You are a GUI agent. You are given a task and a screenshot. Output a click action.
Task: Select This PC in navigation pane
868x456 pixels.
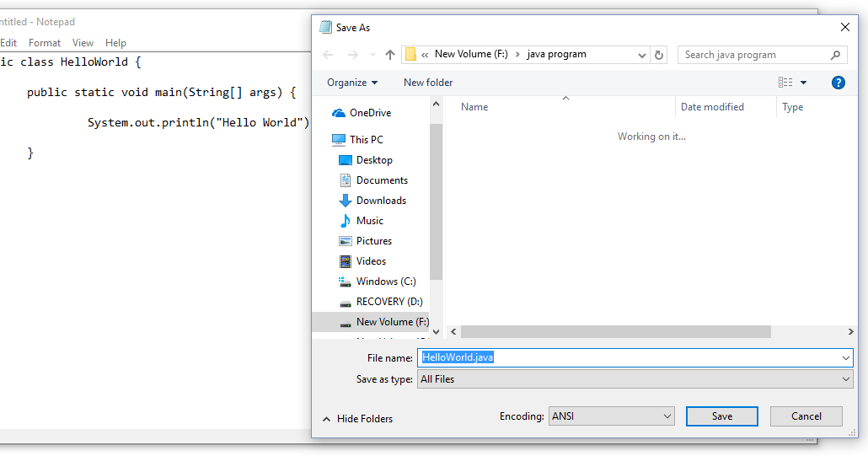coord(366,140)
